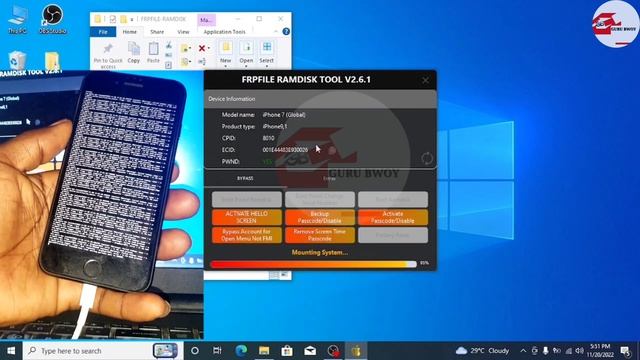
Task: Open the Application Tools ribbon tab
Action: coord(224,32)
